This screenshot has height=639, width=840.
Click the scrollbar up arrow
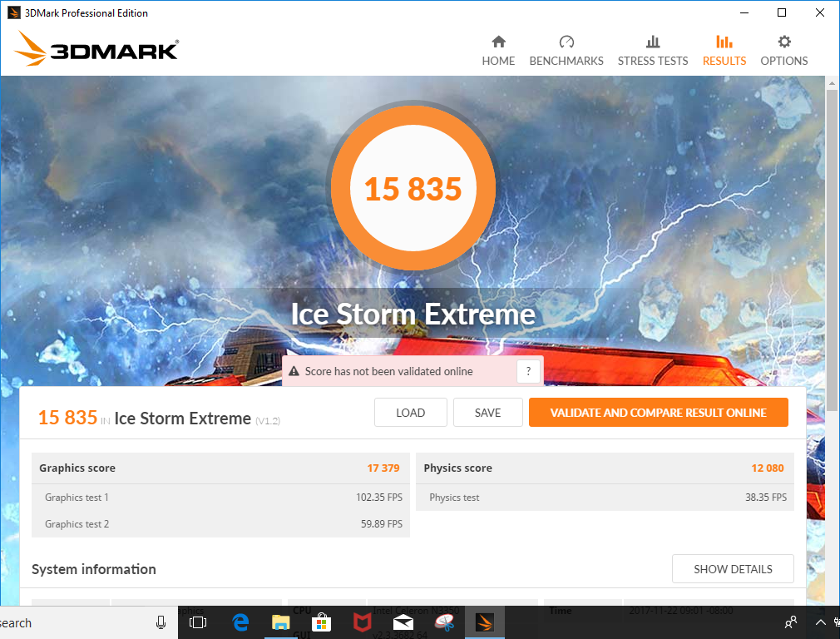832,83
